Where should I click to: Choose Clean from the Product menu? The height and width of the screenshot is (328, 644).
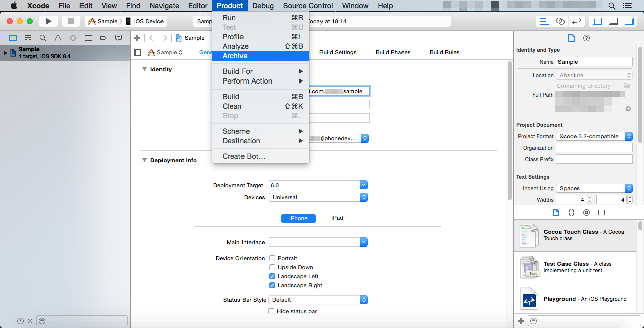coord(261,106)
